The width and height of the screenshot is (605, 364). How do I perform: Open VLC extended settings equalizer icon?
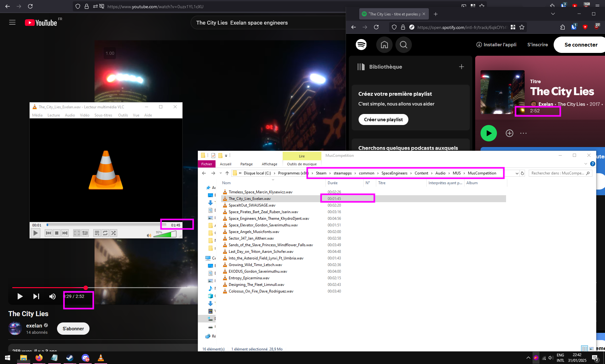point(85,233)
